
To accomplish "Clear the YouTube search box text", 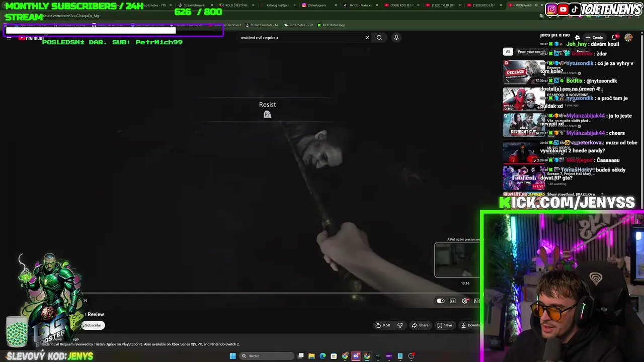I will tap(367, 38).
